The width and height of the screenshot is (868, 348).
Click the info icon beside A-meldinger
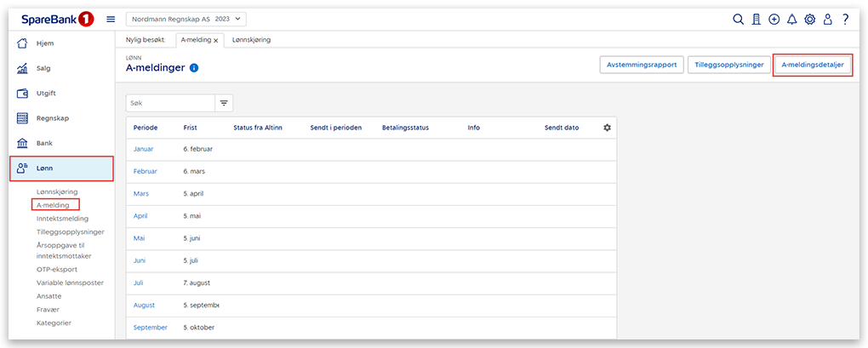pyautogui.click(x=194, y=68)
